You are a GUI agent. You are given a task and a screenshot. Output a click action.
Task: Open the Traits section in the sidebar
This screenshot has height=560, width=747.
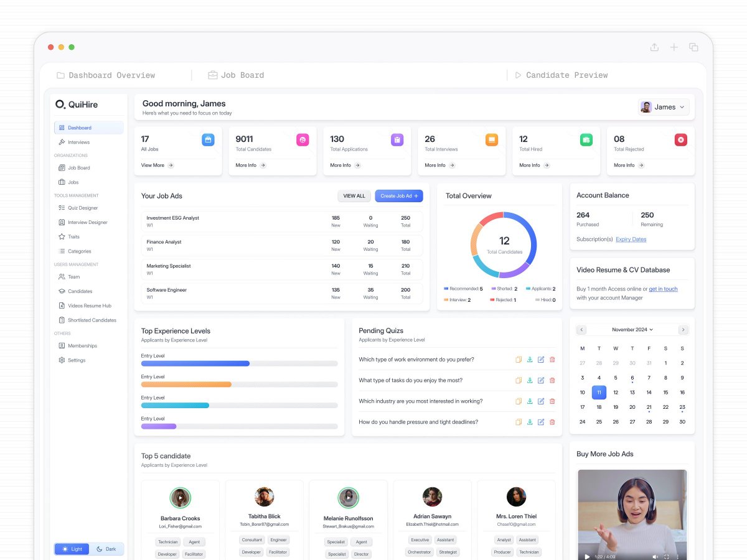[x=73, y=236]
